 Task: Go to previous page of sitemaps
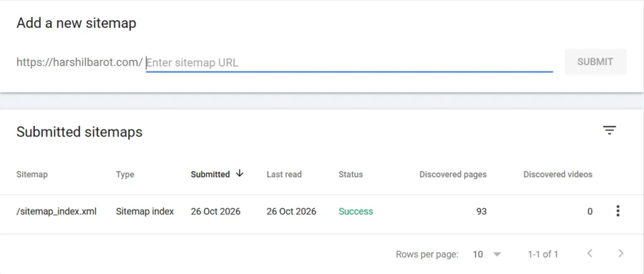click(x=590, y=253)
